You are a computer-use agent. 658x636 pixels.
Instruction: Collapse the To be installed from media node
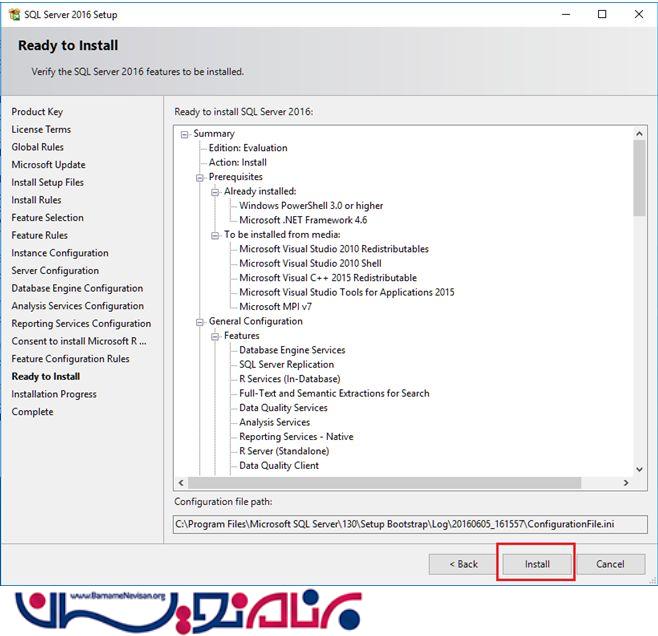[x=215, y=235]
